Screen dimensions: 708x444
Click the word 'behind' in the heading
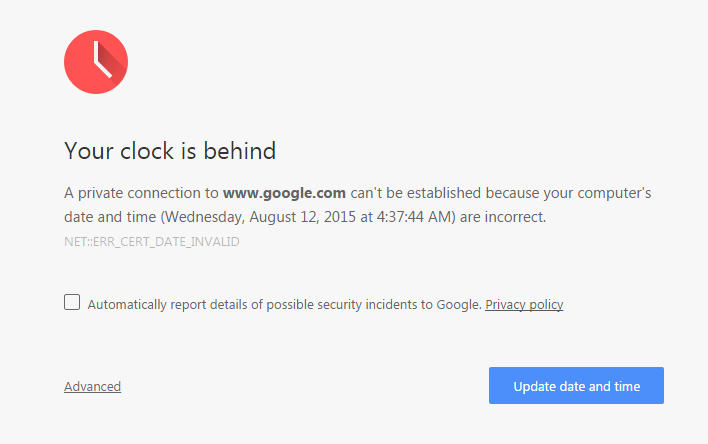239,151
